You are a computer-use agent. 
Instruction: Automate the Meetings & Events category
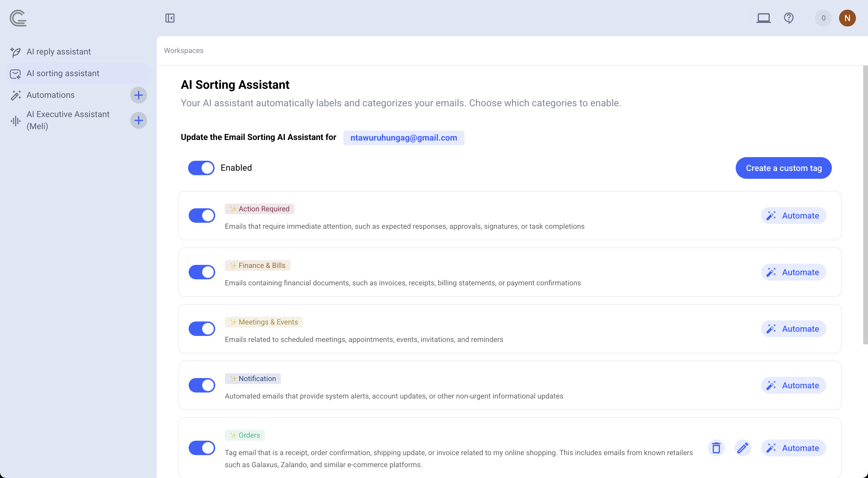793,329
